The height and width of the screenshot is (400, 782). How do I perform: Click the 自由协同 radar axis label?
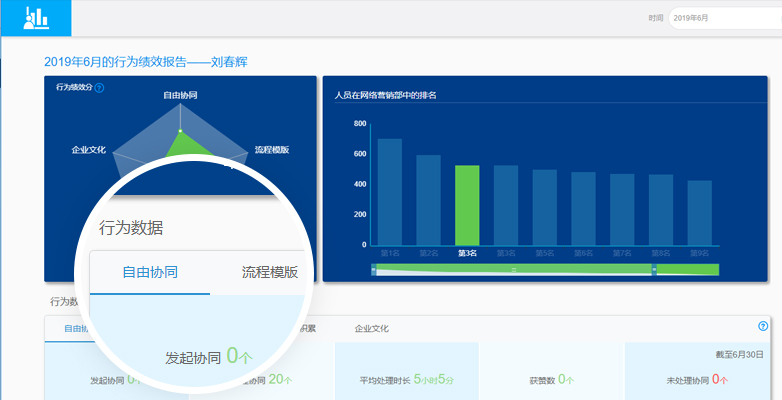(180, 95)
